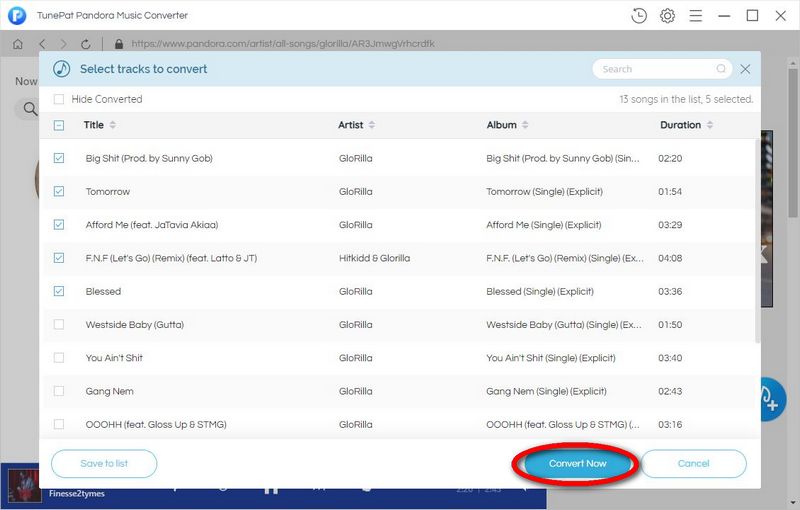
Task: Open conversion history clock icon
Action: [x=639, y=16]
